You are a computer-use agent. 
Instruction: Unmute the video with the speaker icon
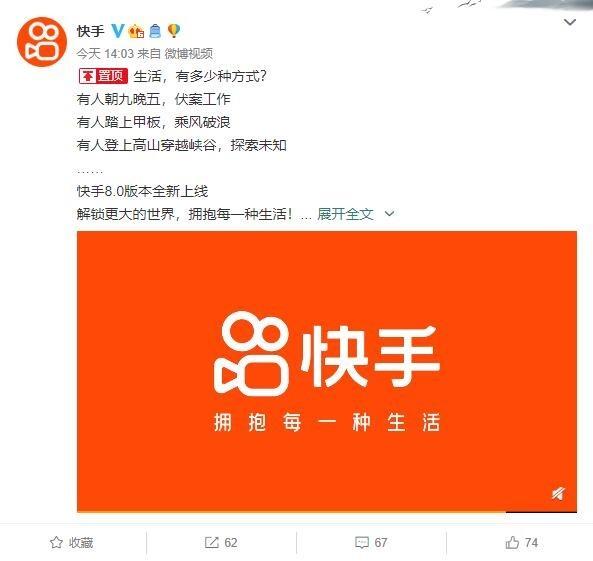(x=559, y=493)
